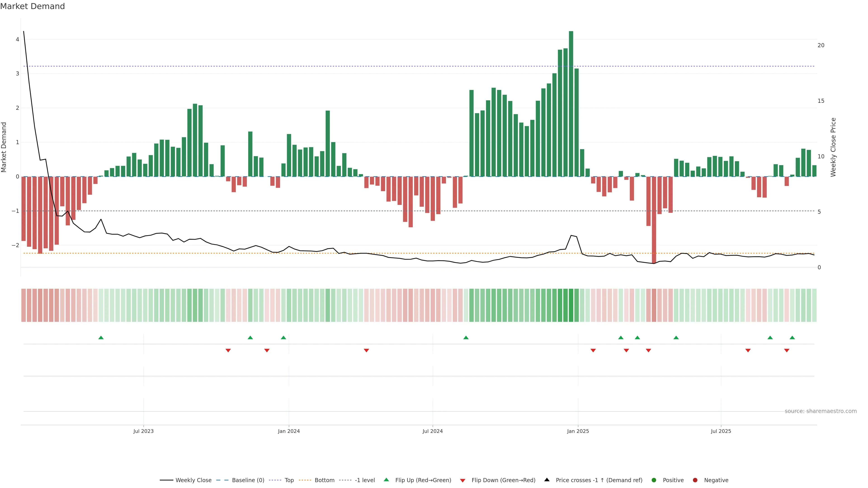Click darkest green heat strip cell
This screenshot has height=488, width=868.
(571, 305)
